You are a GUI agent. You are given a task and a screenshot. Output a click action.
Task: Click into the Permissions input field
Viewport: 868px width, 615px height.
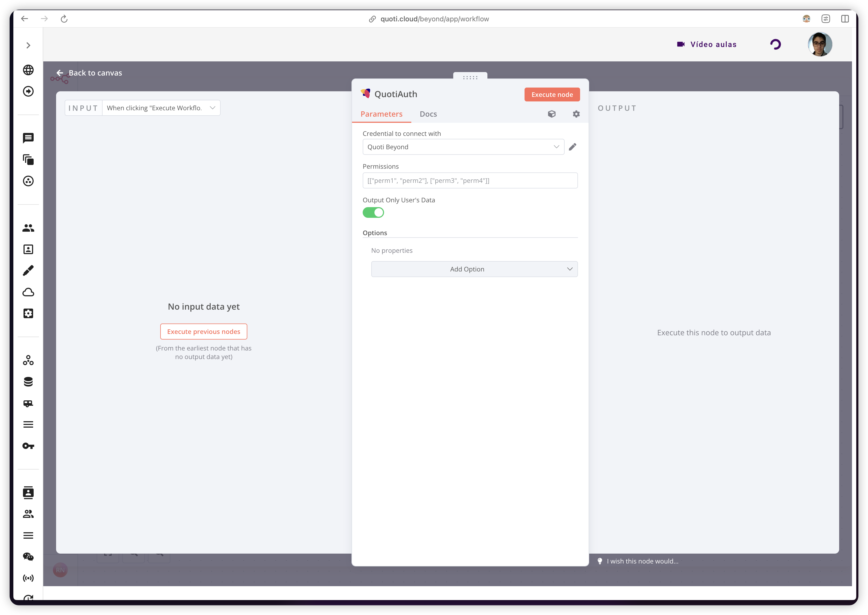pos(470,181)
